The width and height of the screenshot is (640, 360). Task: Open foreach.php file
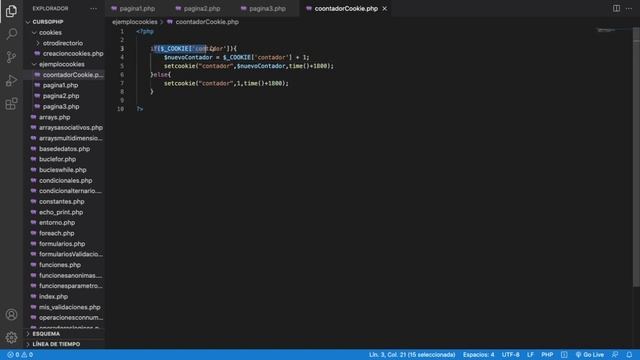(57, 233)
